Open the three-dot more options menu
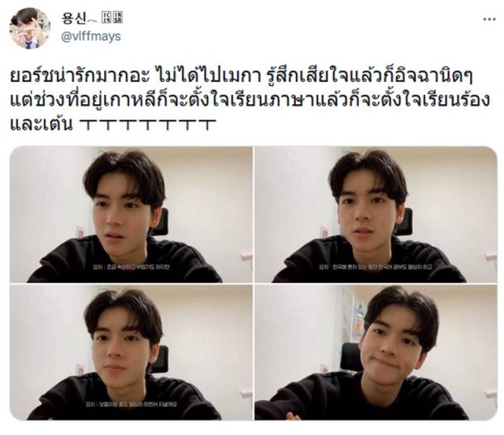Image resolution: width=504 pixels, height=435 pixels. point(489,20)
